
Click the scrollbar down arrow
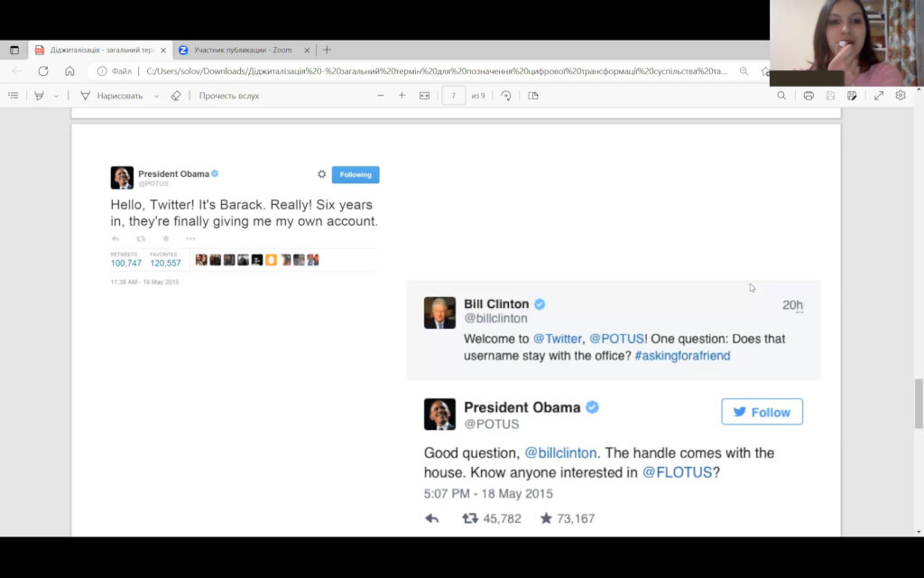[919, 531]
